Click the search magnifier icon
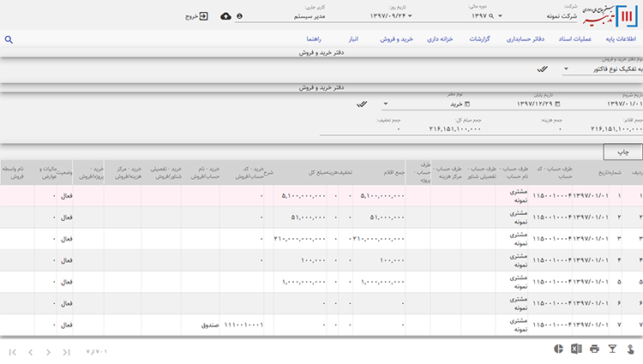Screen dimensions: 643x364 (x=9, y=39)
